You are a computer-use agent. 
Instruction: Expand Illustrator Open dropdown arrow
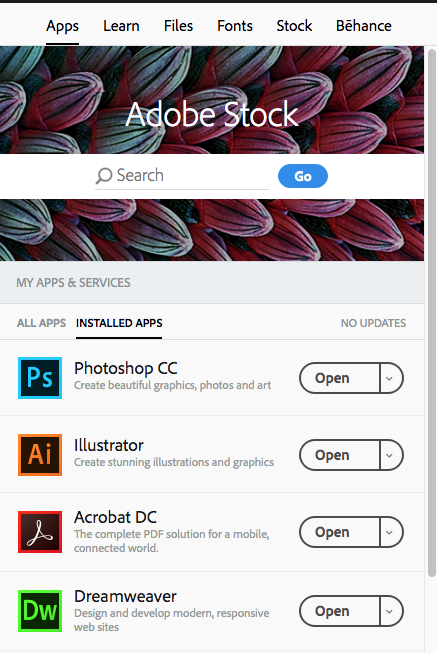pyautogui.click(x=391, y=455)
